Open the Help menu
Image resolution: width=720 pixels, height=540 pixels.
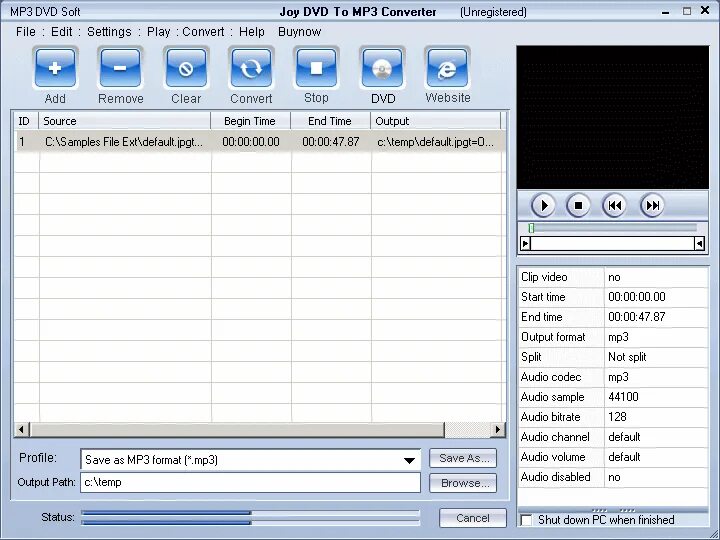[252, 32]
